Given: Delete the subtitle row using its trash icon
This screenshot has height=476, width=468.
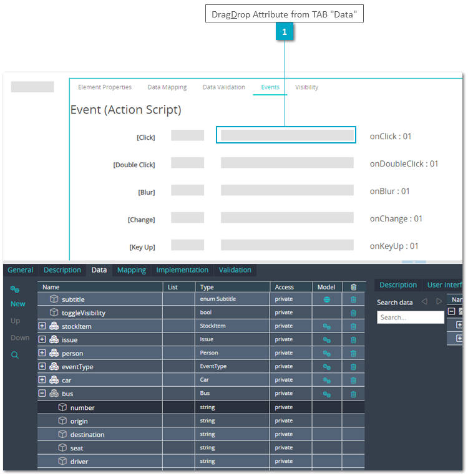Looking at the screenshot, I should 353,299.
